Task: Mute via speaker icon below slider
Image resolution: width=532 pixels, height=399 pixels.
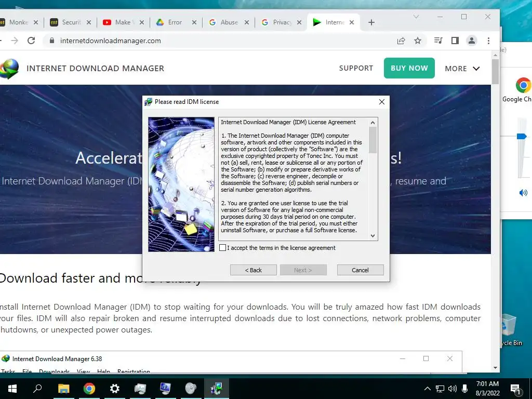Action: coord(523,193)
